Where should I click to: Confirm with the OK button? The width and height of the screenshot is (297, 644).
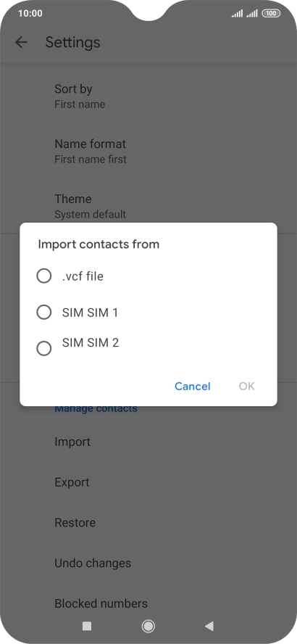coord(247,386)
